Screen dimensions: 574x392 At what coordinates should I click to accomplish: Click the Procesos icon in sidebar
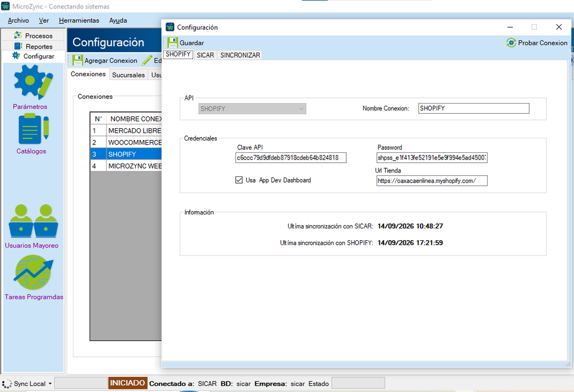click(x=17, y=35)
